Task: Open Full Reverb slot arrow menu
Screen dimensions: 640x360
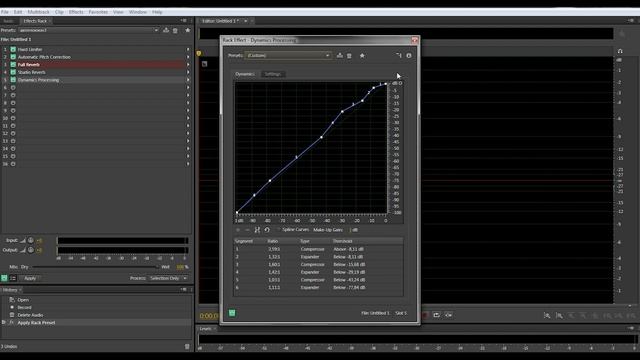Action: [188, 64]
